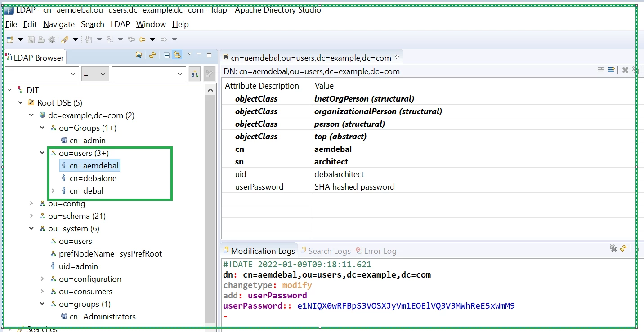Open the Window menu

tap(151, 24)
